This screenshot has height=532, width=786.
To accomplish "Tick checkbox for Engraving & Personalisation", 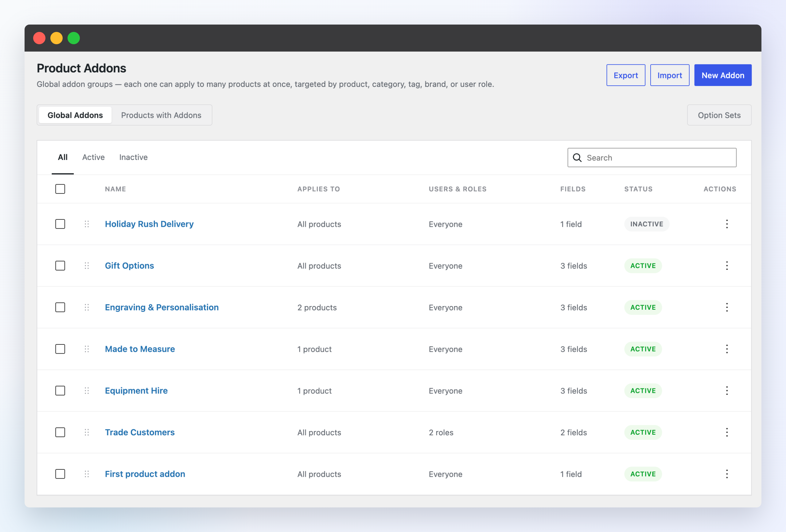I will coord(60,307).
